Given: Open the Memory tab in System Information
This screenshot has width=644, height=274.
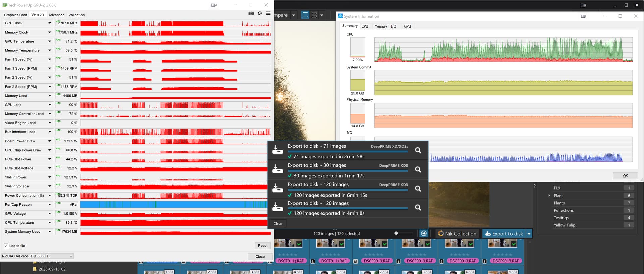Looking at the screenshot, I should 380,26.
